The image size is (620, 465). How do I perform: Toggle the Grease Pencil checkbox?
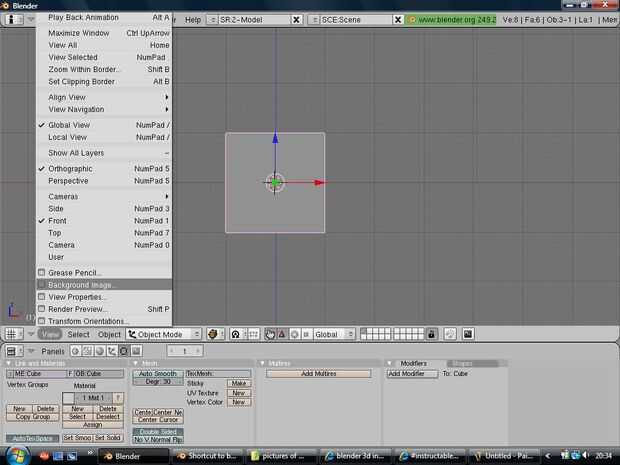point(41,272)
